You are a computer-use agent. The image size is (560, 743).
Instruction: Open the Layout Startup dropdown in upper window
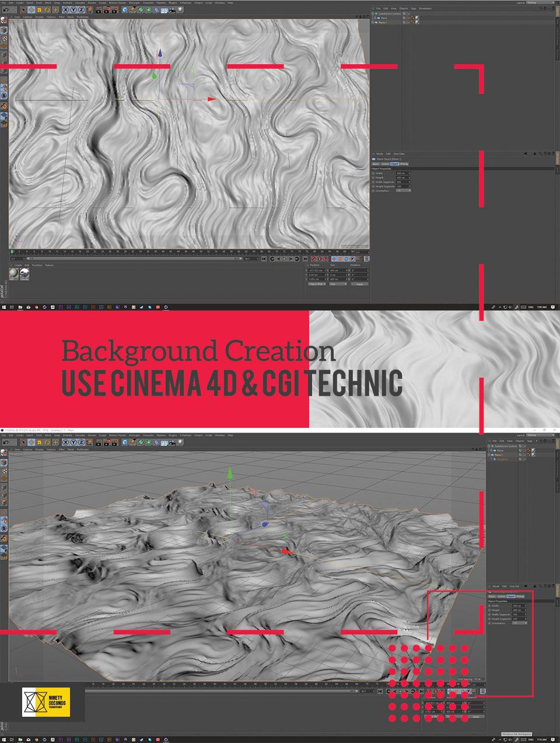pos(540,2)
